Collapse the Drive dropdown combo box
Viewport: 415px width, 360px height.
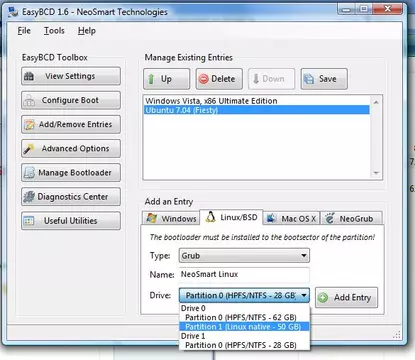tap(244, 295)
